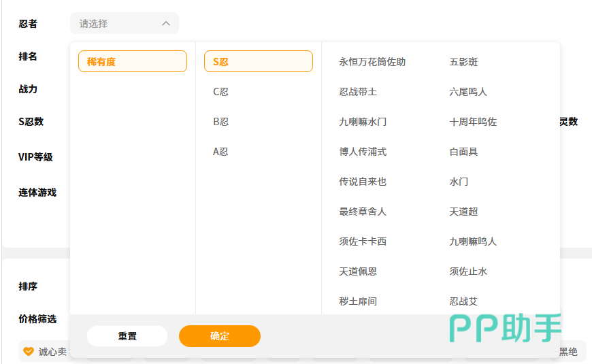Click the 排序 sort label
The height and width of the screenshot is (364, 592).
pos(28,286)
